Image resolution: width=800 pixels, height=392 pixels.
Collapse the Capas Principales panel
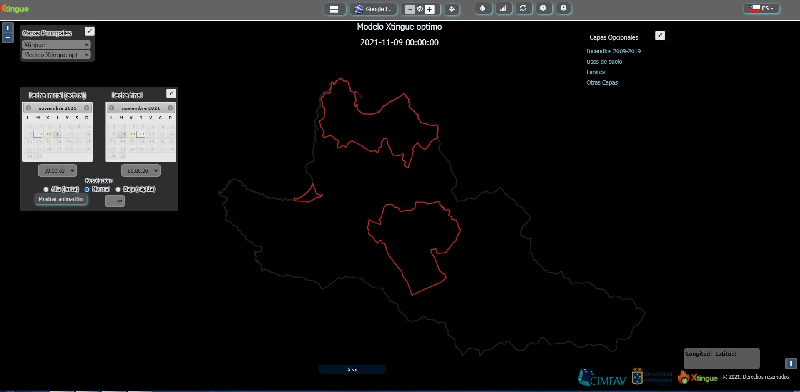[x=89, y=31]
